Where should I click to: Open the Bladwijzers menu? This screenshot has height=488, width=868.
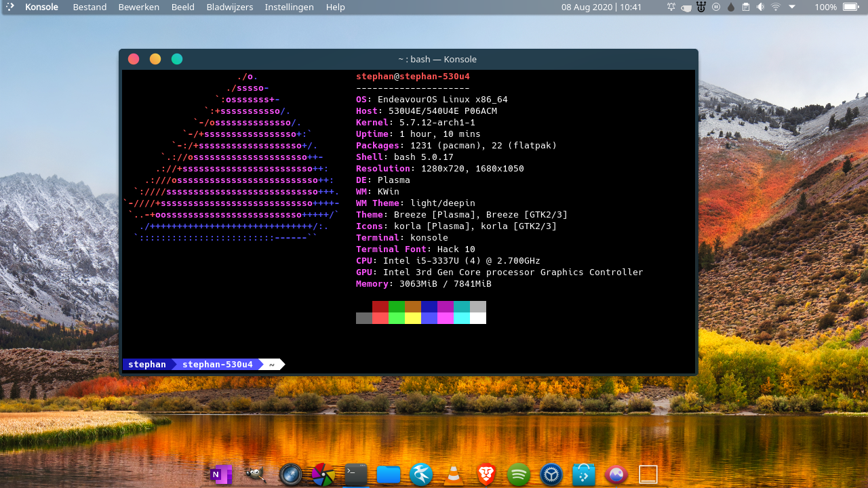click(229, 7)
